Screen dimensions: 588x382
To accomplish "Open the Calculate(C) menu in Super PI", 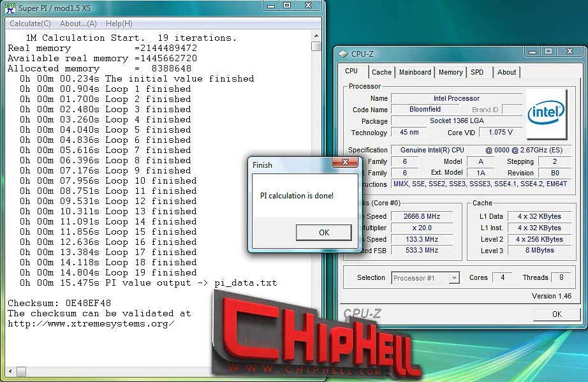I will pos(31,24).
